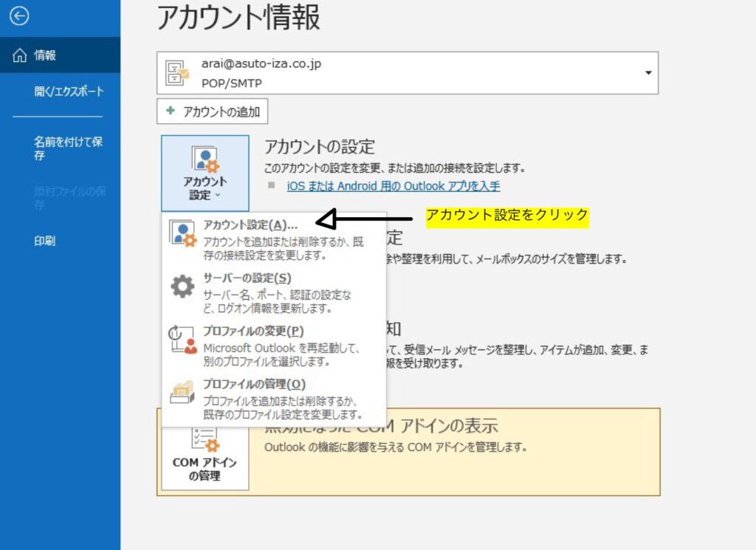
Task: Select 名前を付けて保存 in the sidebar
Action: coord(68,148)
